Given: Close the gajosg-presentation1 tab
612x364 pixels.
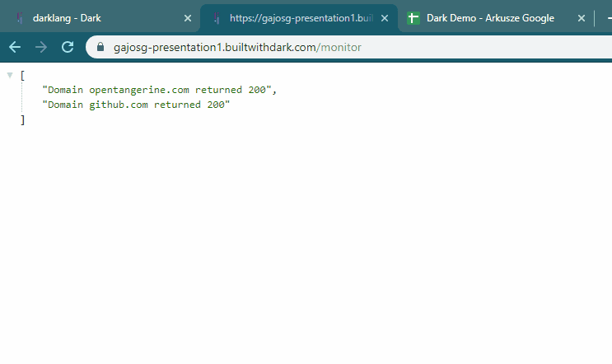Looking at the screenshot, I should click(385, 18).
